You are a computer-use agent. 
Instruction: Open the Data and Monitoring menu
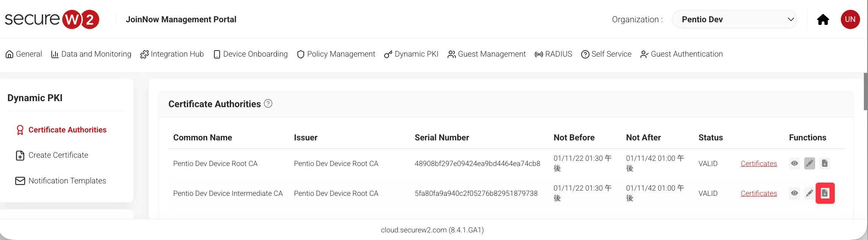91,54
